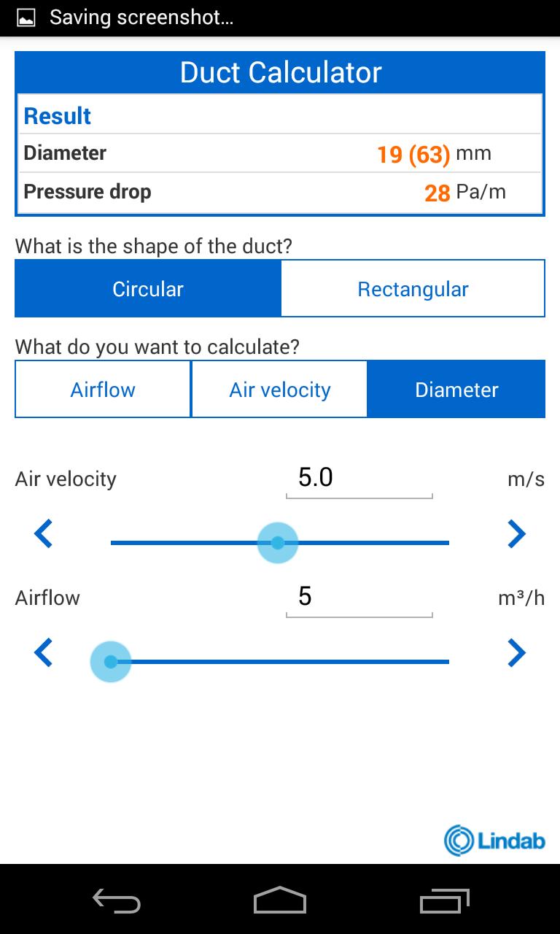Click the Airflow slider handle

[111, 662]
